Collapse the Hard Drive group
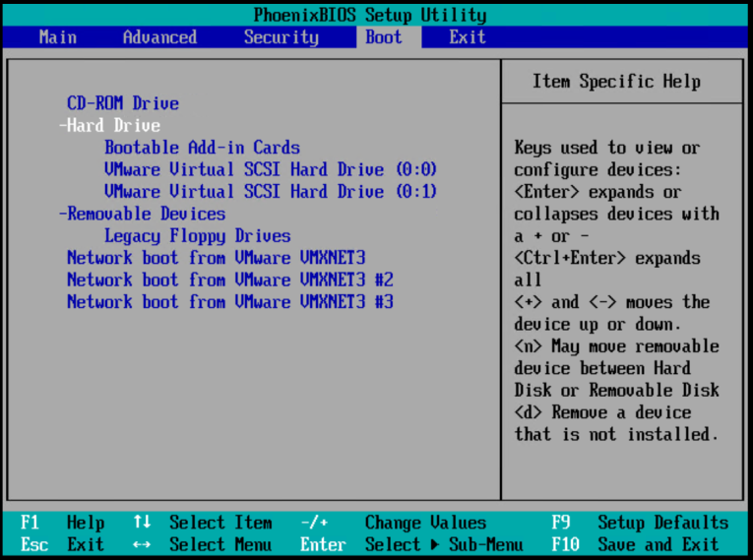 [109, 125]
